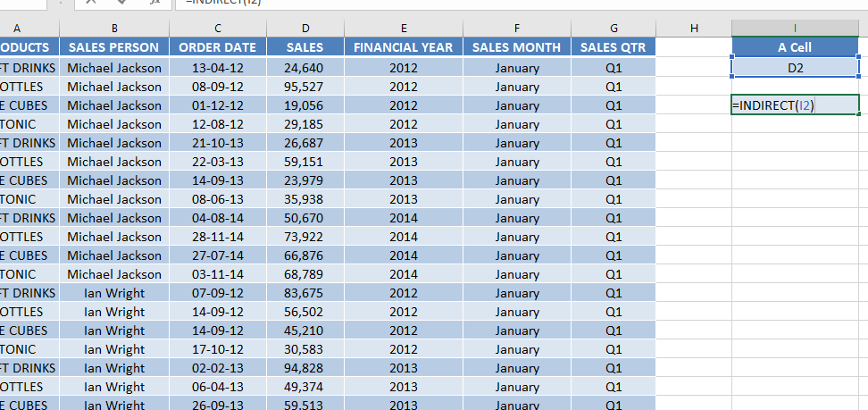Select Ian Wright in the 94,828 row
The image size is (868, 410).
pyautogui.click(x=114, y=368)
